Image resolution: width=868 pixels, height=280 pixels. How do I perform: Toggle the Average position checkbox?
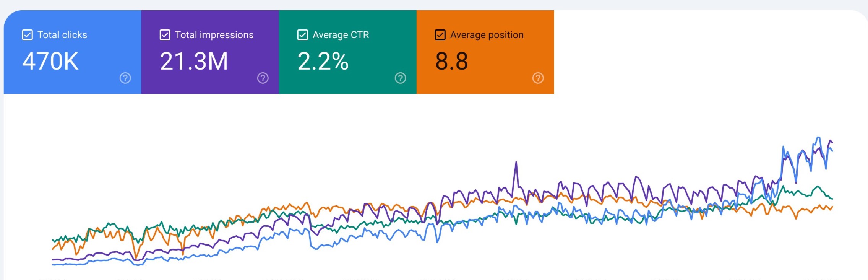[x=440, y=35]
